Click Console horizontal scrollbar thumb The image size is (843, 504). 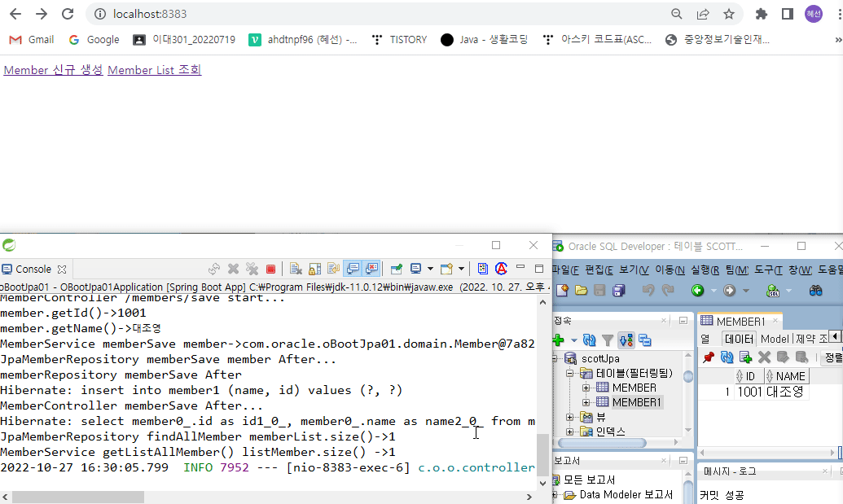(78, 497)
